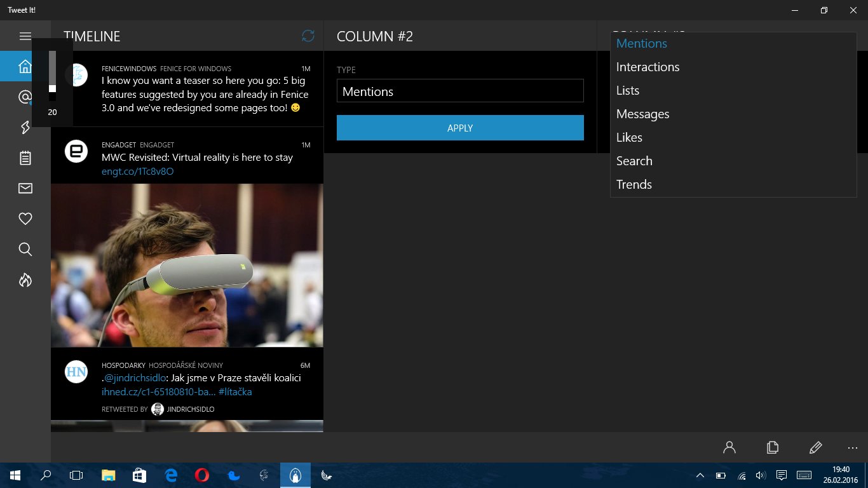Open the account icon in the bottom bar
This screenshot has height=488, width=868.
click(x=729, y=447)
